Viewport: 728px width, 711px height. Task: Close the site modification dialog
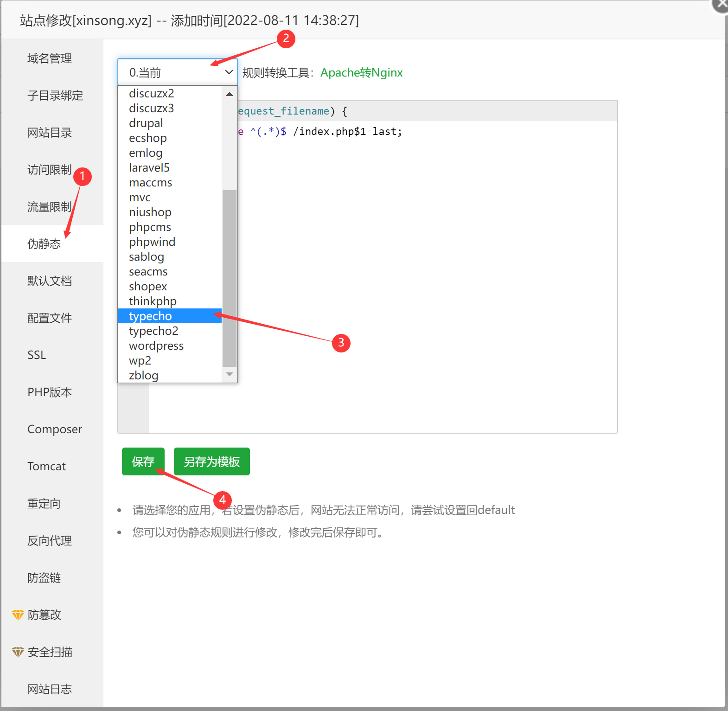(722, 5)
